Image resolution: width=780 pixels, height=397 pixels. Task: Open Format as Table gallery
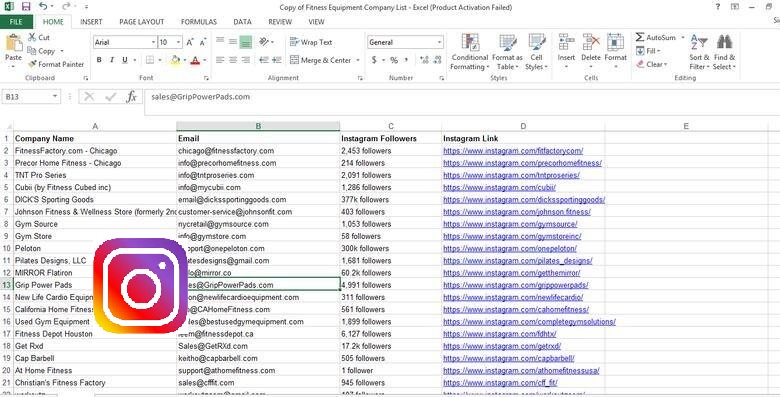click(507, 52)
